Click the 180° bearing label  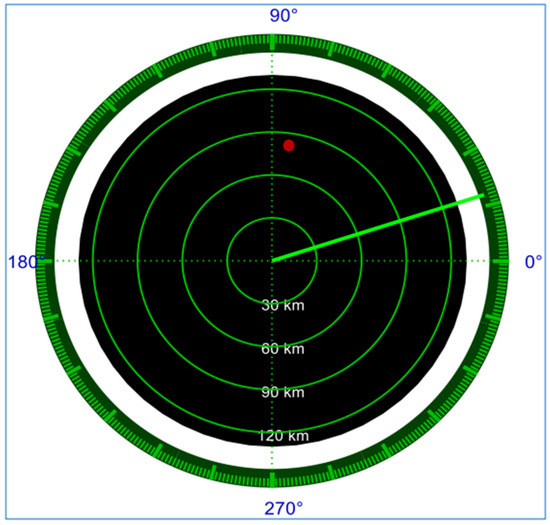[x=27, y=262]
